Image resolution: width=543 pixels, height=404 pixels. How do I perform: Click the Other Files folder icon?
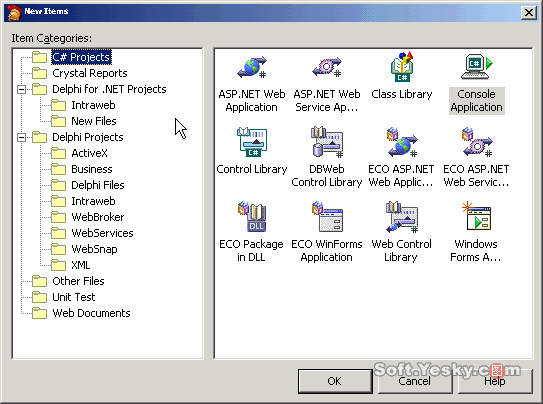(39, 281)
